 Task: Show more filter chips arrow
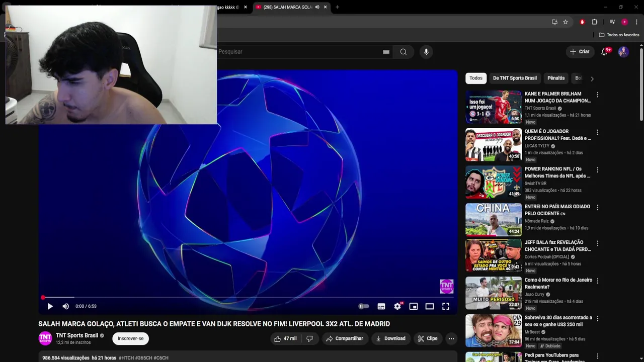pos(592,78)
